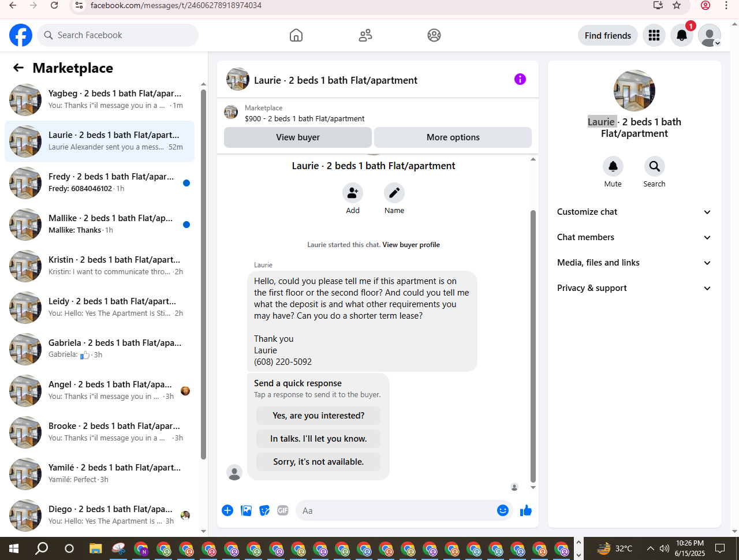Open the Notifications bell icon
Screen dimensions: 739x560
pos(682,35)
